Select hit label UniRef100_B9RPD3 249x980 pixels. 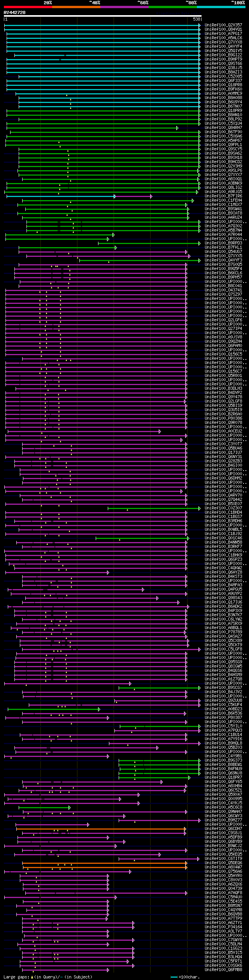coord(223,243)
